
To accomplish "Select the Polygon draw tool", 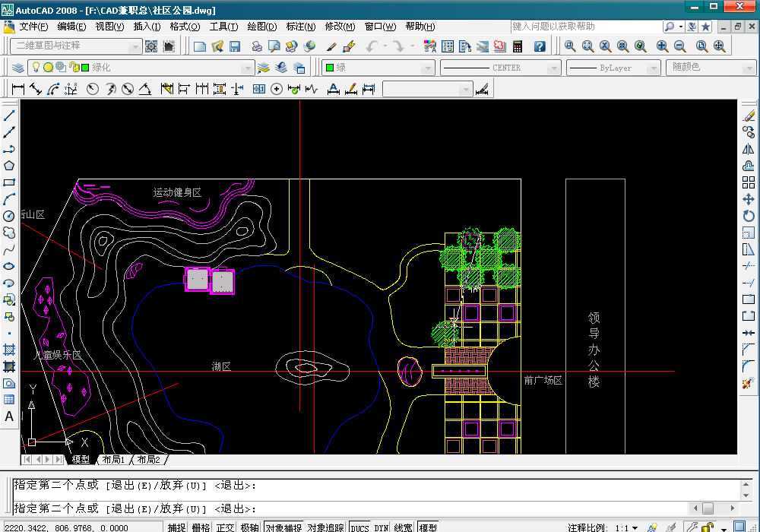I will pyautogui.click(x=8, y=166).
